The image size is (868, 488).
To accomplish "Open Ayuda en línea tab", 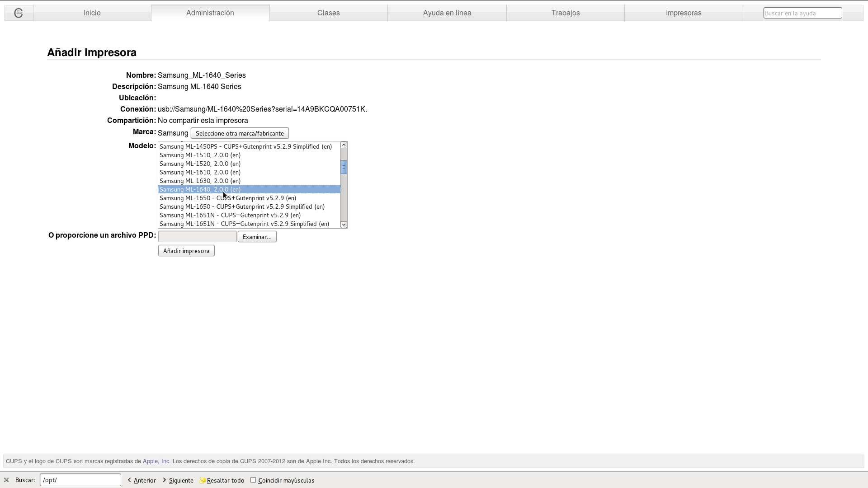I will coord(447,13).
